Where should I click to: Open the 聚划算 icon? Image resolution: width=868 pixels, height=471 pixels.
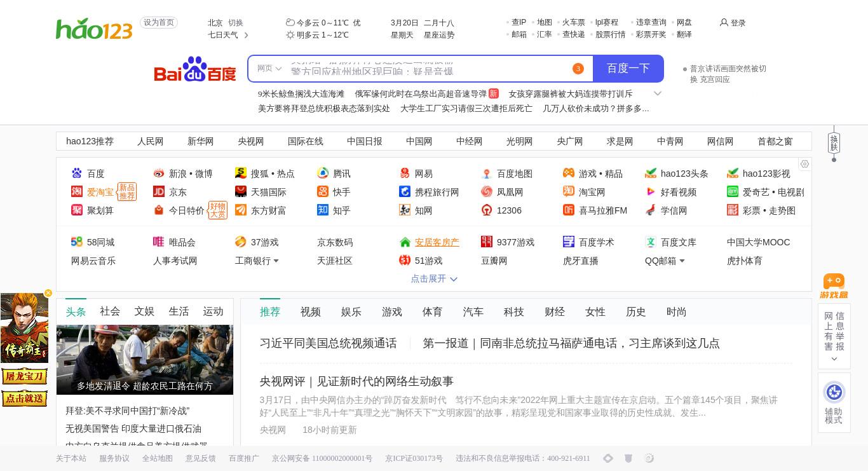coord(77,210)
